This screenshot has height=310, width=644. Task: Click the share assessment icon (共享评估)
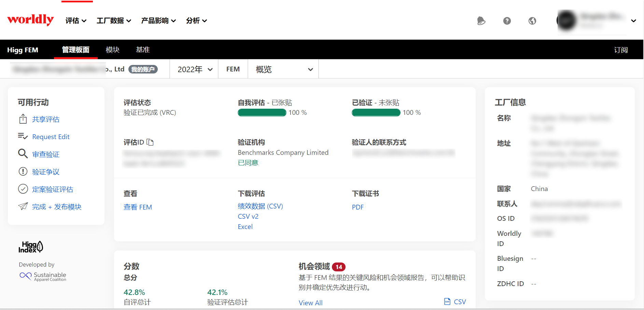pyautogui.click(x=23, y=119)
